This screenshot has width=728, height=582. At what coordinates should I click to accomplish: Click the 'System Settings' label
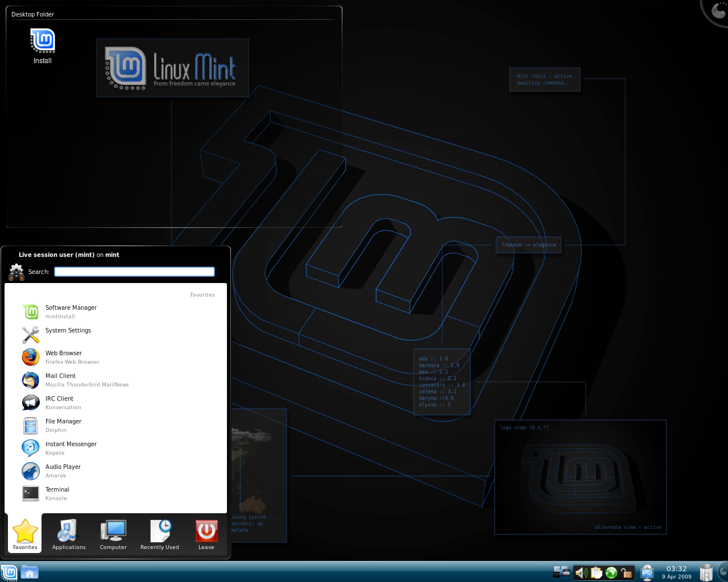pos(68,330)
